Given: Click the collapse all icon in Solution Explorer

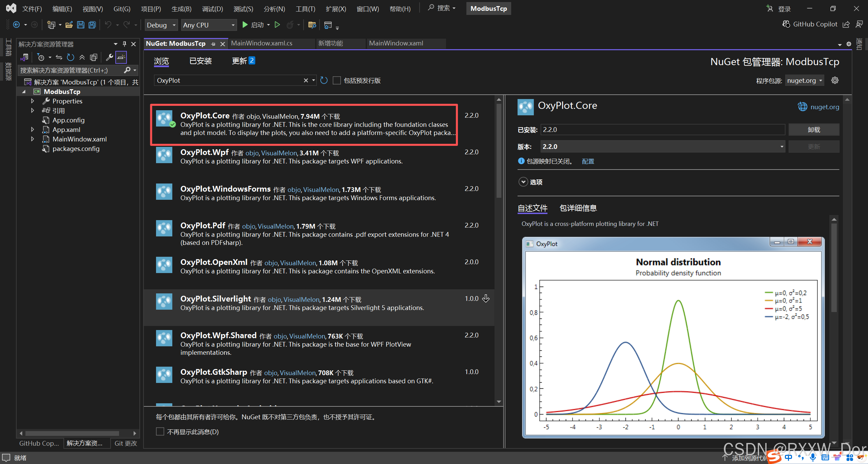Looking at the screenshot, I should (82, 57).
